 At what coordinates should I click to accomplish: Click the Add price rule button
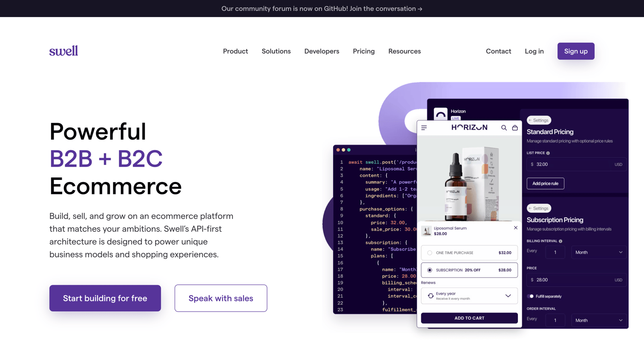pyautogui.click(x=545, y=183)
